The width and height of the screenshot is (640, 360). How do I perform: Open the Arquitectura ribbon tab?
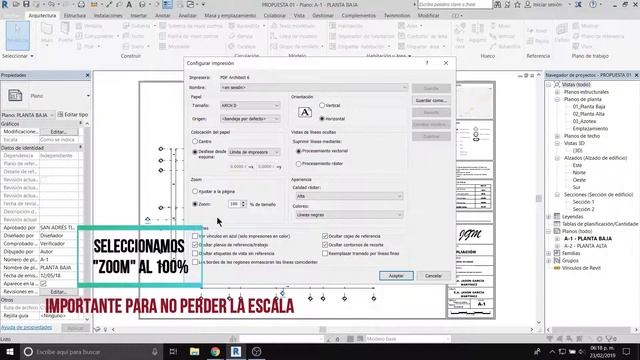[42, 16]
